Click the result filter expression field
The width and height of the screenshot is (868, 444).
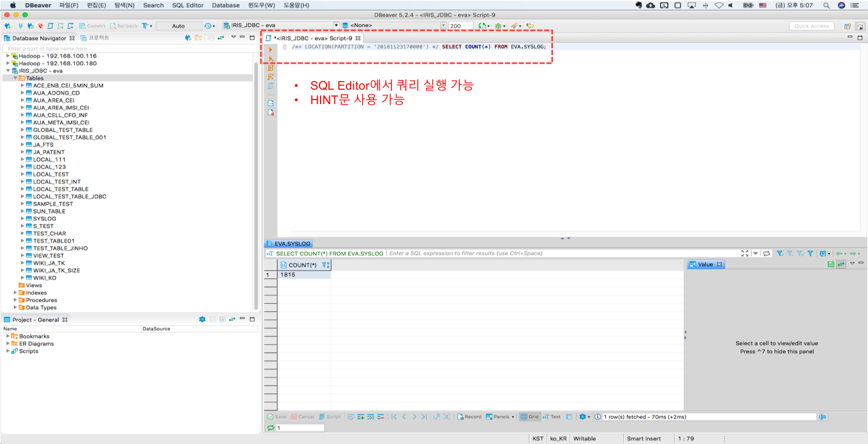[563, 253]
